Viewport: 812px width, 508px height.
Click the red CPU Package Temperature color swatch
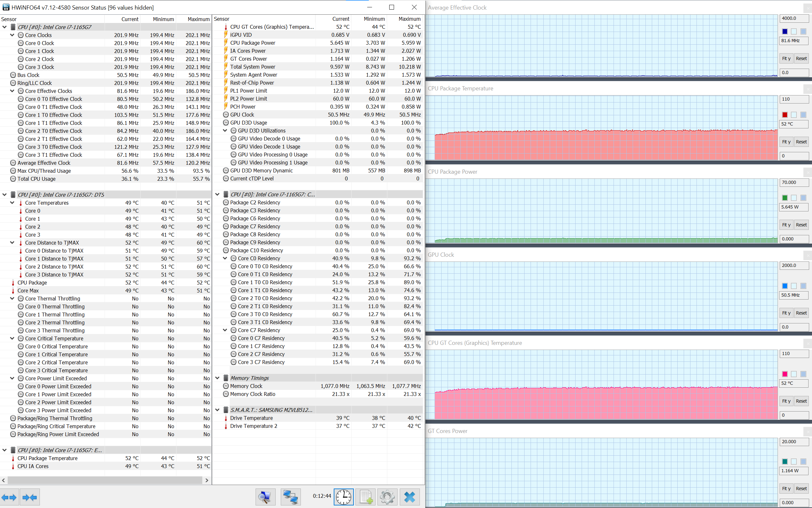click(x=785, y=115)
